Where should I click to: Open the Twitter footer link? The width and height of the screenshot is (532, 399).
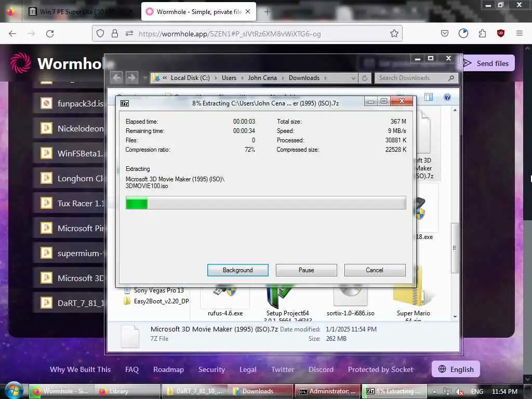282,369
